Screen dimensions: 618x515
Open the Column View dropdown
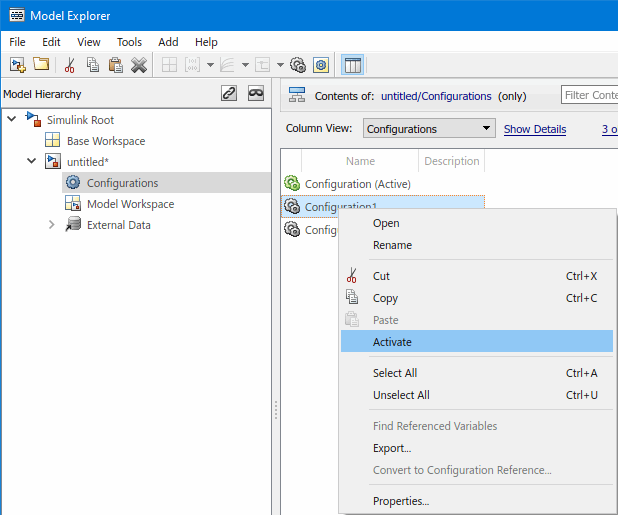(428, 129)
